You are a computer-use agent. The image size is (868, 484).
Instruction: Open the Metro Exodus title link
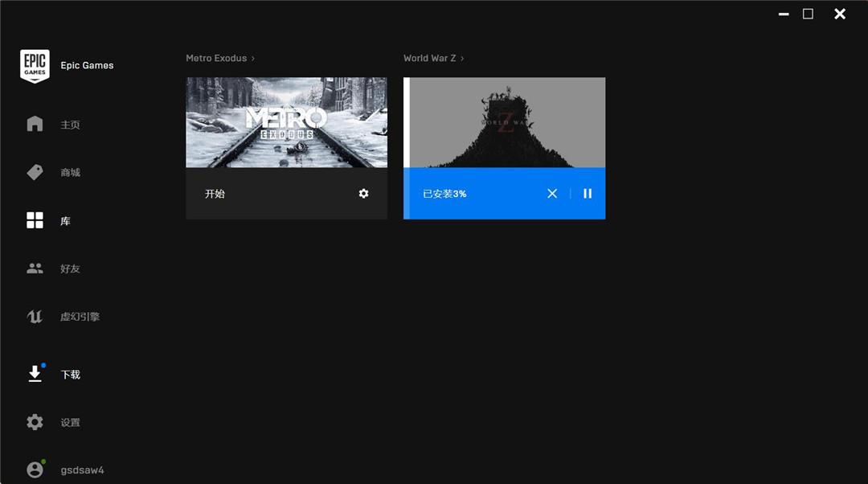(216, 58)
